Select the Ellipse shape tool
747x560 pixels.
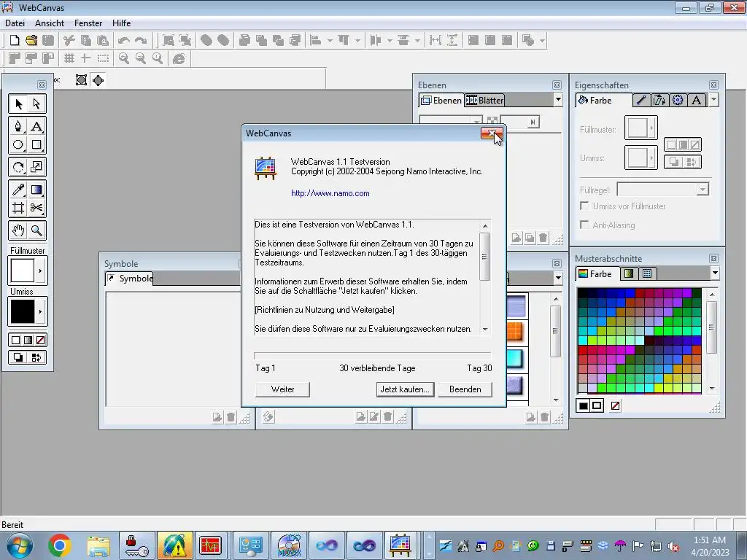[x=18, y=144]
